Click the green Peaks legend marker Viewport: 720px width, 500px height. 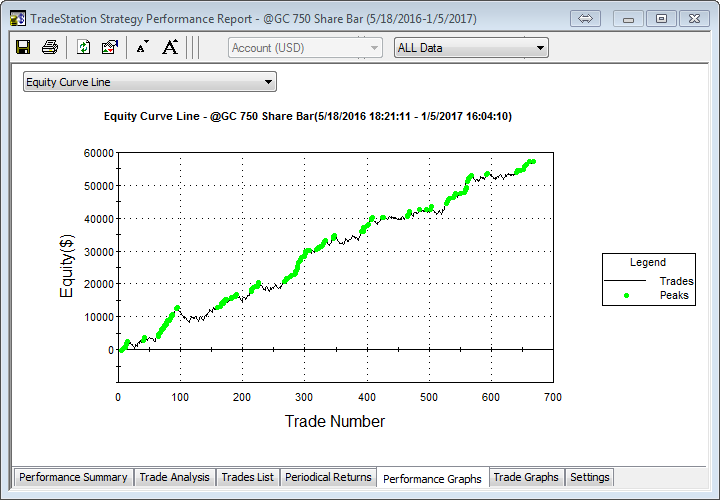tap(627, 295)
